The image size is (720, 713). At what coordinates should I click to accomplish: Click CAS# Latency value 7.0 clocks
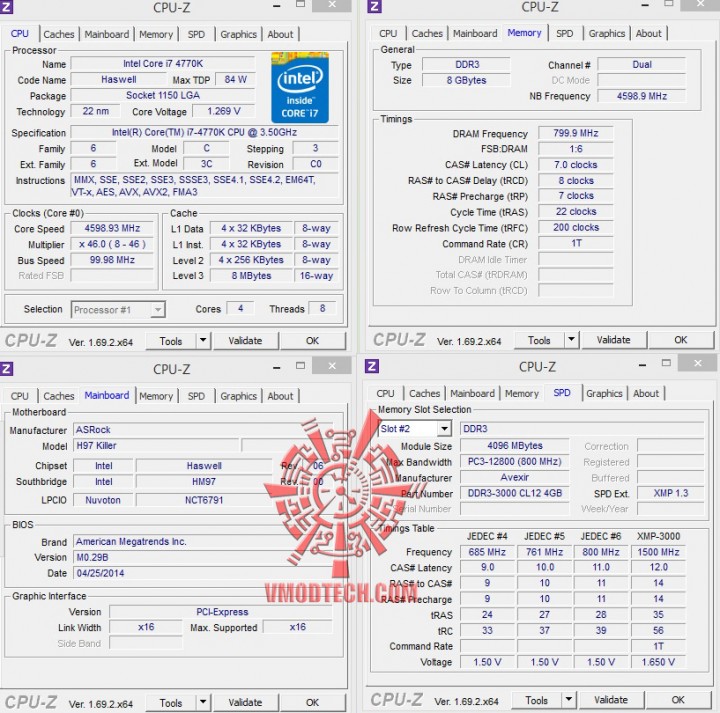(576, 164)
